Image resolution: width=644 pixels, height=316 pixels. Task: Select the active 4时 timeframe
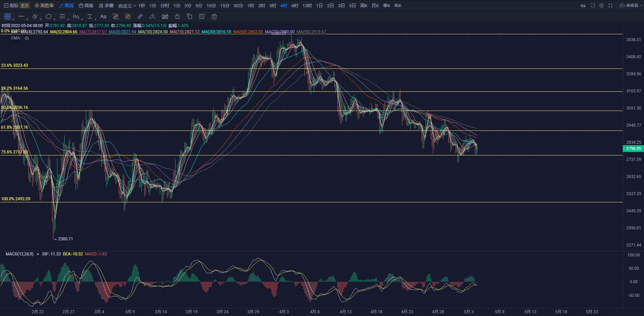point(284,5)
